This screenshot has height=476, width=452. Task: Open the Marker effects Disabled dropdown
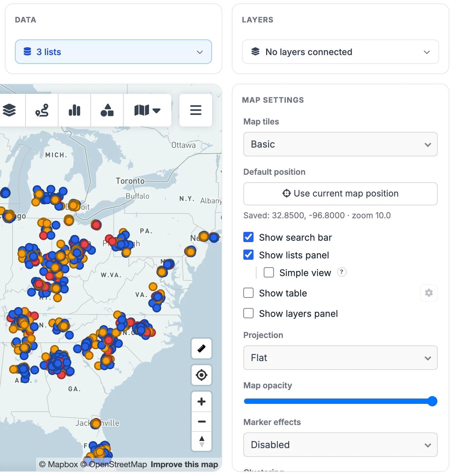tap(341, 445)
